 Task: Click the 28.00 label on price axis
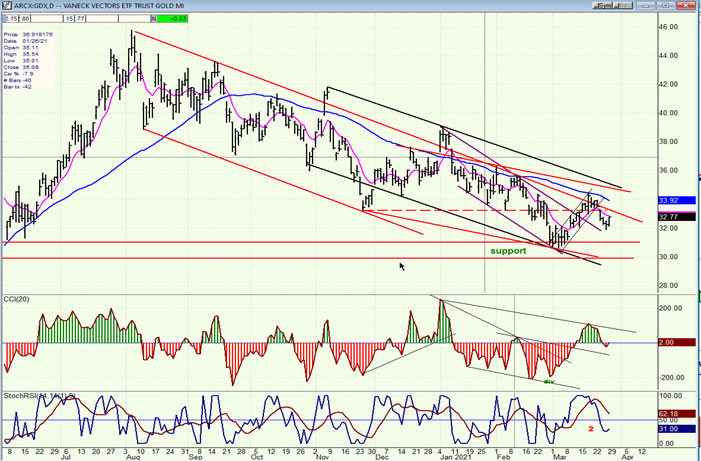pos(669,285)
